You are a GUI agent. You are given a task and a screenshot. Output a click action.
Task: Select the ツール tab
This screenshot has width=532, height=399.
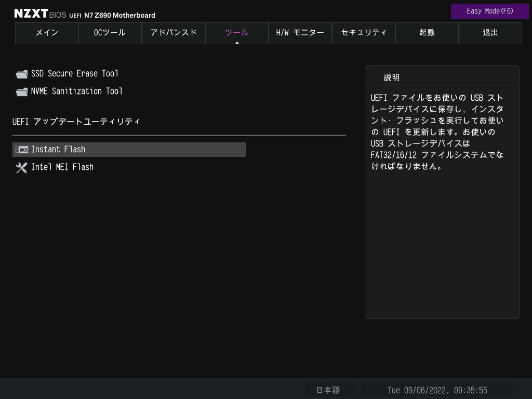coord(237,33)
